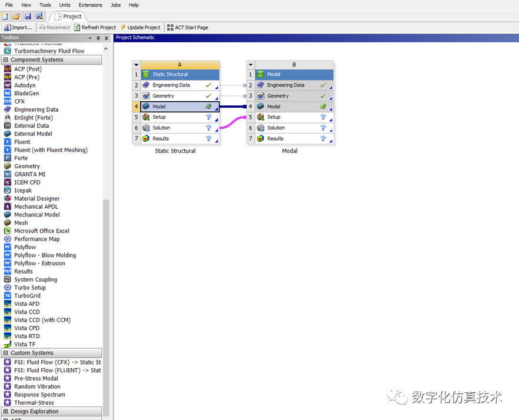This screenshot has height=420, width=519.
Task: Pin the Toolbox panel
Action: click(x=98, y=38)
